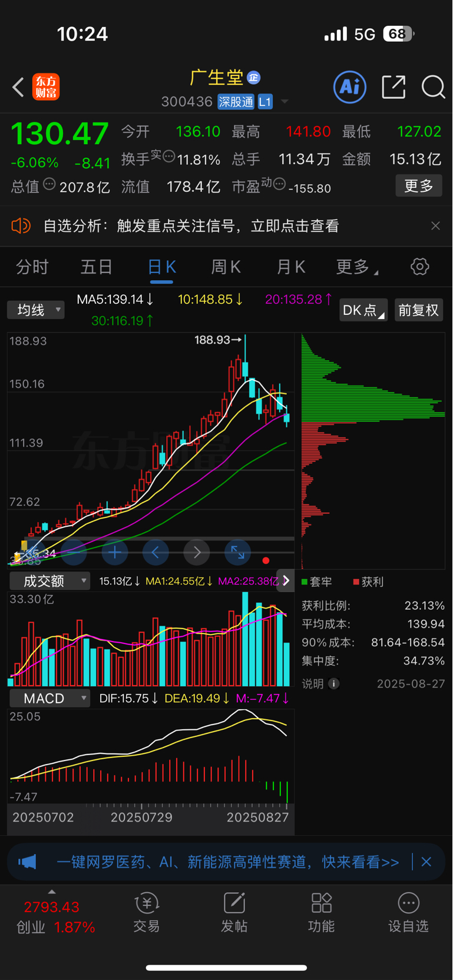Move chart left with arrow button
The image size is (453, 980).
[156, 552]
